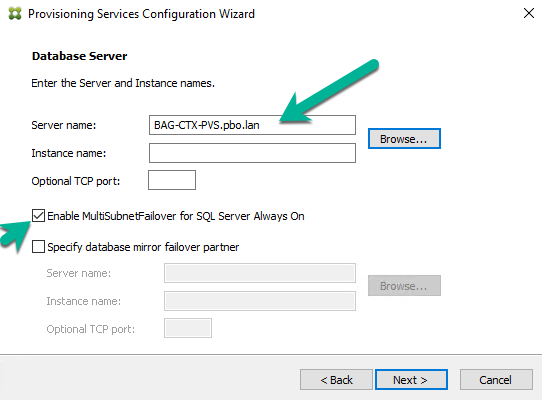The height and width of the screenshot is (400, 542).
Task: Open Browse for the database server
Action: click(x=404, y=139)
